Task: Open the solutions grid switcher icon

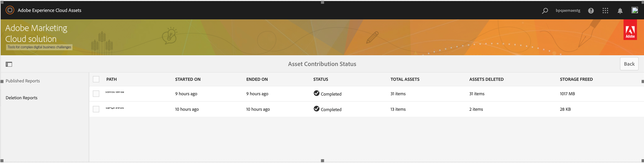Action: (605, 11)
